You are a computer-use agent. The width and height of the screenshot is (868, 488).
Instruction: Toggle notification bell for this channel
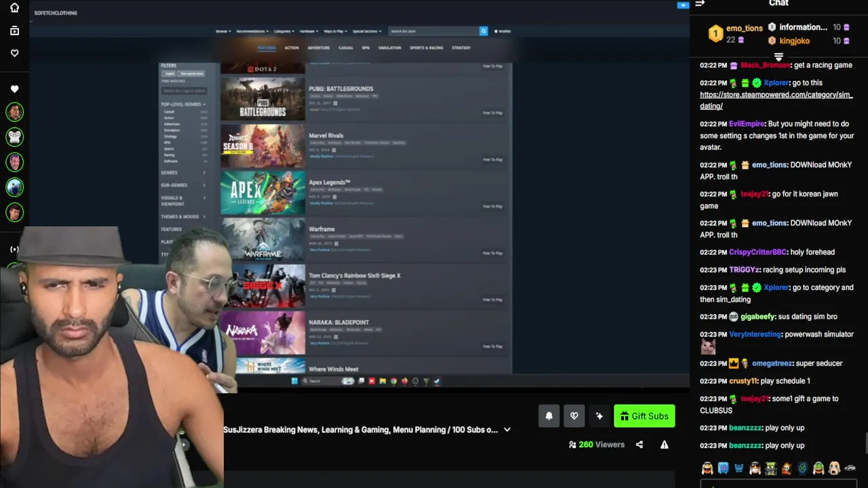tap(549, 416)
